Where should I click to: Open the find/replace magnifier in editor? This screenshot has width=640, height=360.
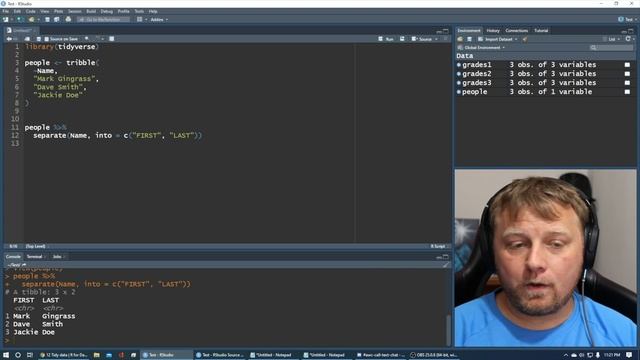pos(87,39)
